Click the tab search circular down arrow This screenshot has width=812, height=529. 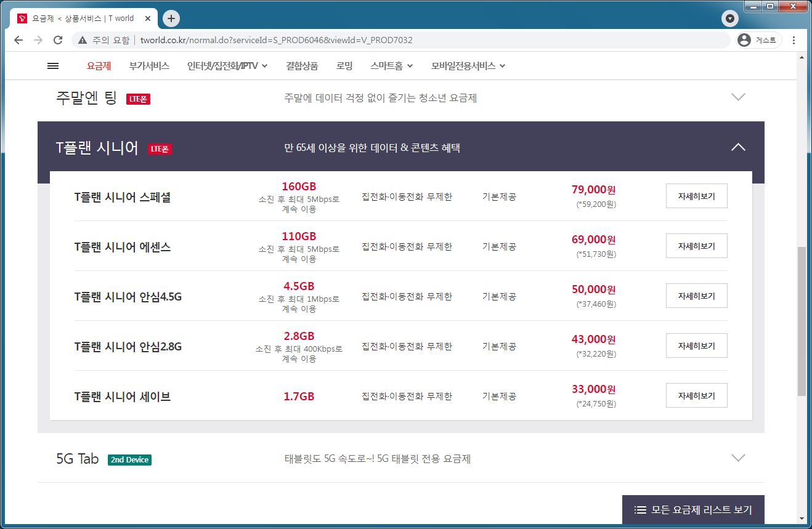729,18
